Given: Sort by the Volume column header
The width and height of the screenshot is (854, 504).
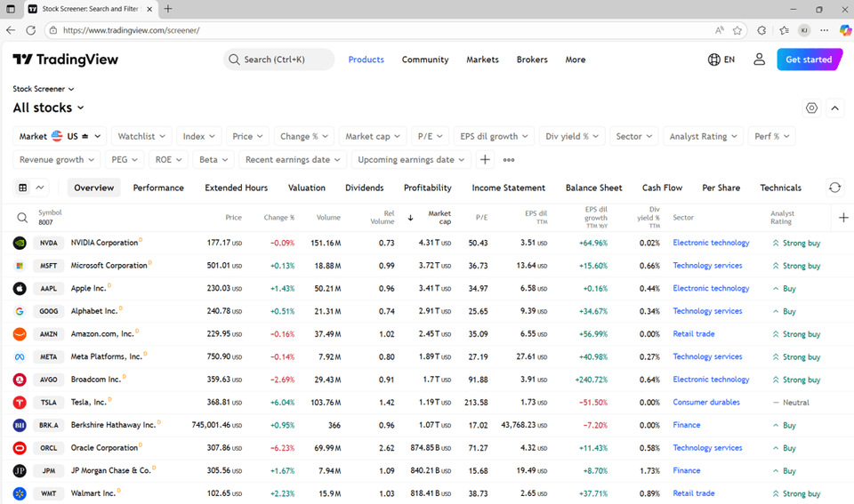Looking at the screenshot, I should pos(328,218).
